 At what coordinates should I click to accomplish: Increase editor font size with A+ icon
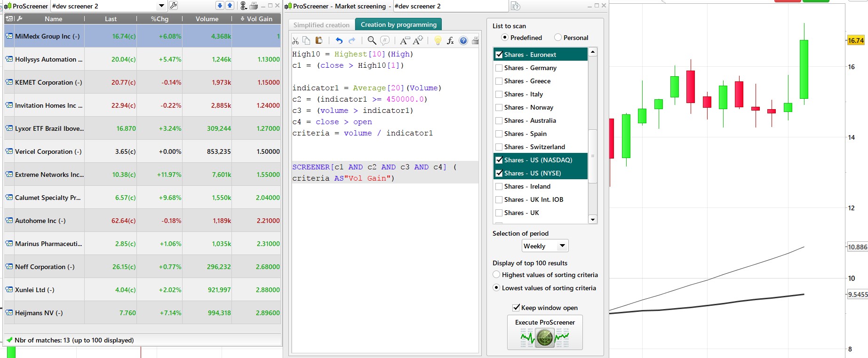point(418,41)
